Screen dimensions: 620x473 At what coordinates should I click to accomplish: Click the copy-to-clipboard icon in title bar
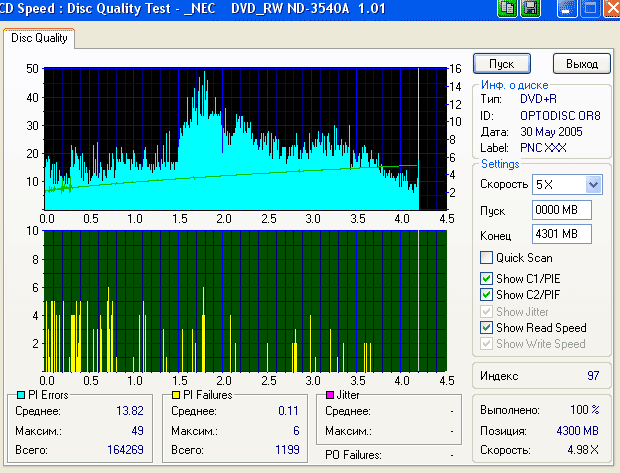coord(509,9)
